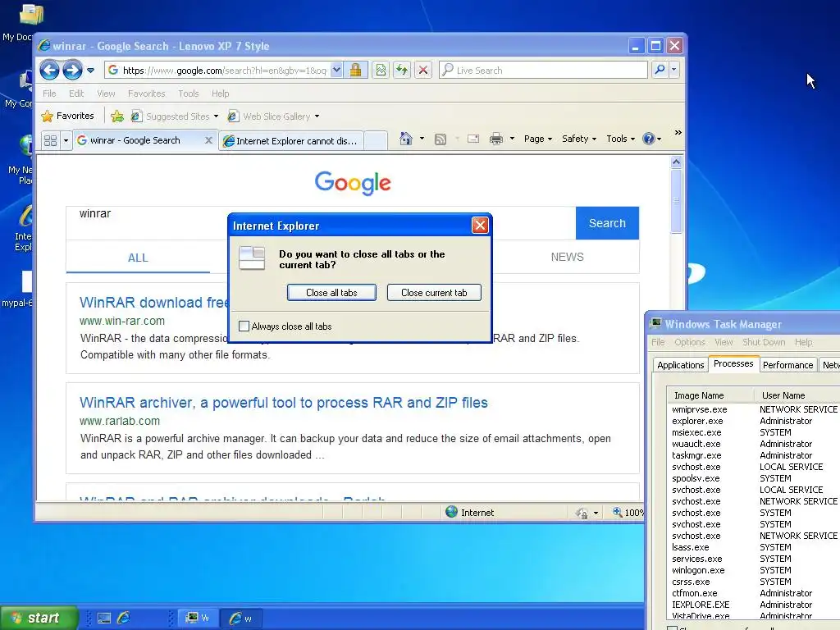Open the Print dropdown arrow
Image resolution: width=840 pixels, height=630 pixels.
click(512, 139)
